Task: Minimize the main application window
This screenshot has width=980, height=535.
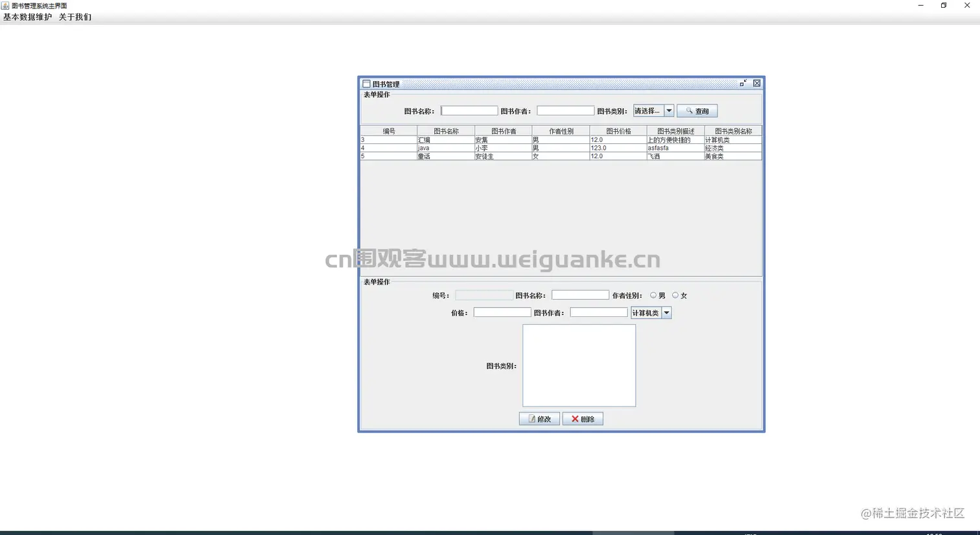Action: [x=920, y=5]
